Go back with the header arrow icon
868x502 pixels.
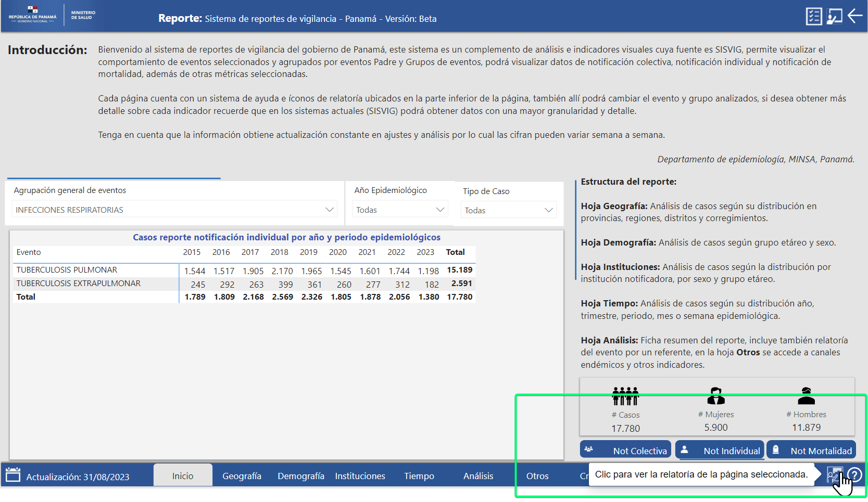pyautogui.click(x=855, y=16)
